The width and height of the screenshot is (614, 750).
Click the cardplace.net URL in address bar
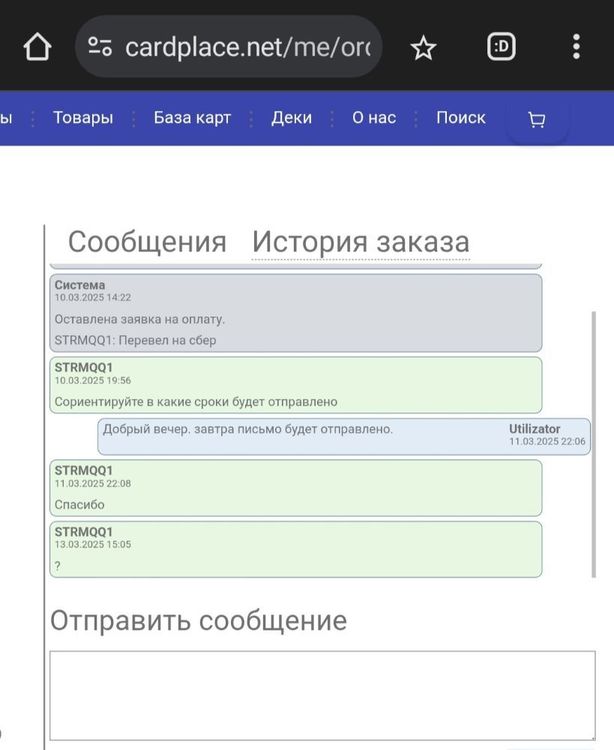coord(247,47)
